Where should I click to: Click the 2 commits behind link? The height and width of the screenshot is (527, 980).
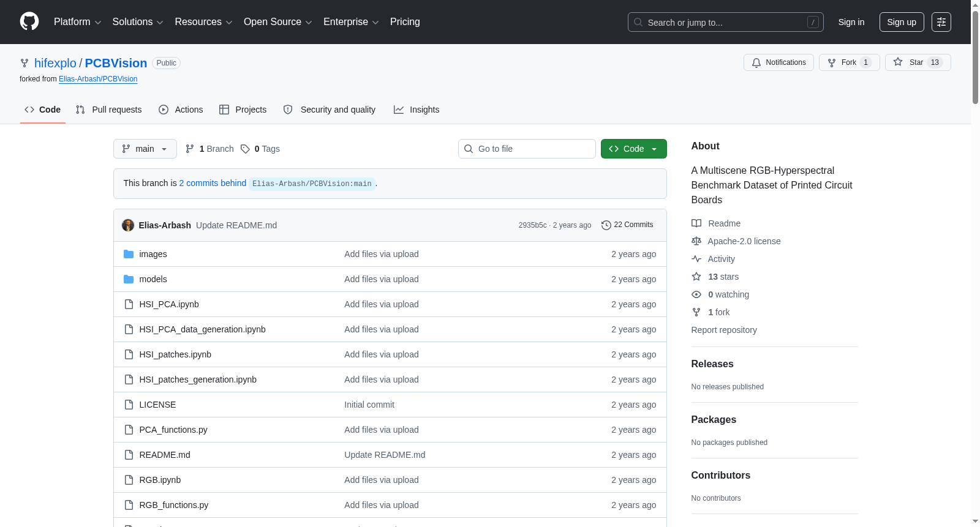click(213, 183)
